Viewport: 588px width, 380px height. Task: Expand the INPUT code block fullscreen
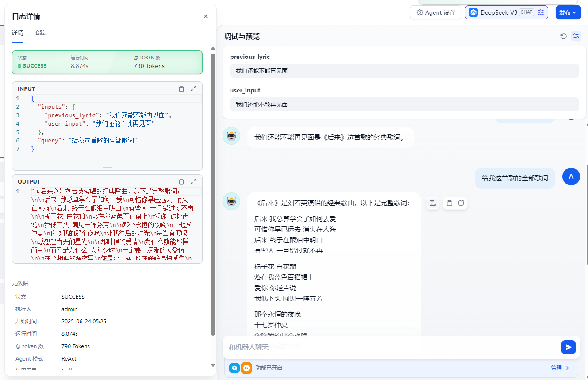click(x=193, y=89)
